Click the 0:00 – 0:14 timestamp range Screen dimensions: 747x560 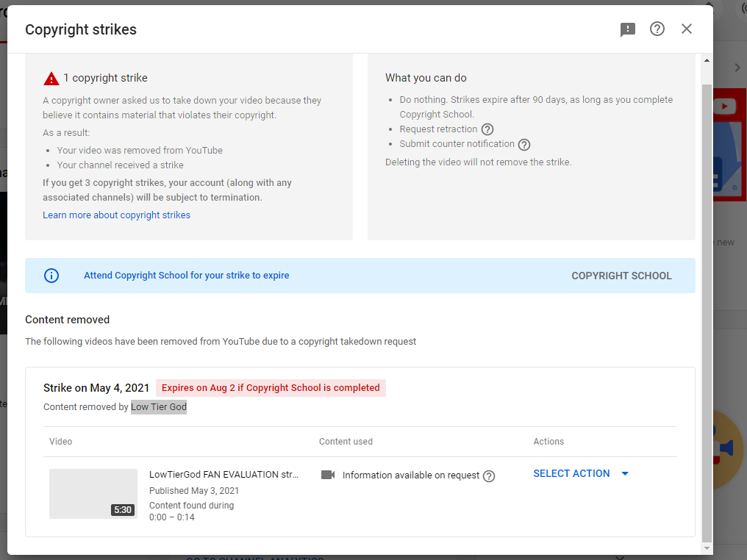171,517
